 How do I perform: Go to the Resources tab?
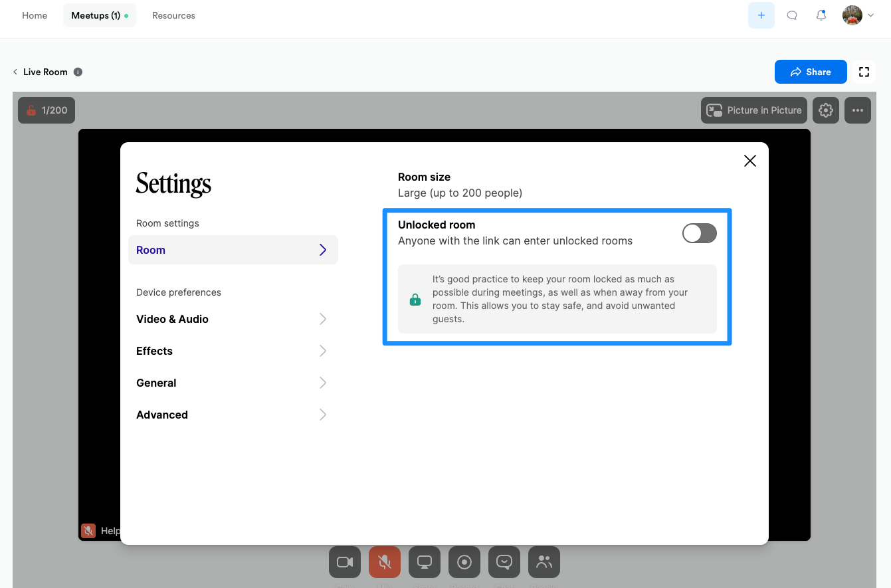(x=173, y=15)
